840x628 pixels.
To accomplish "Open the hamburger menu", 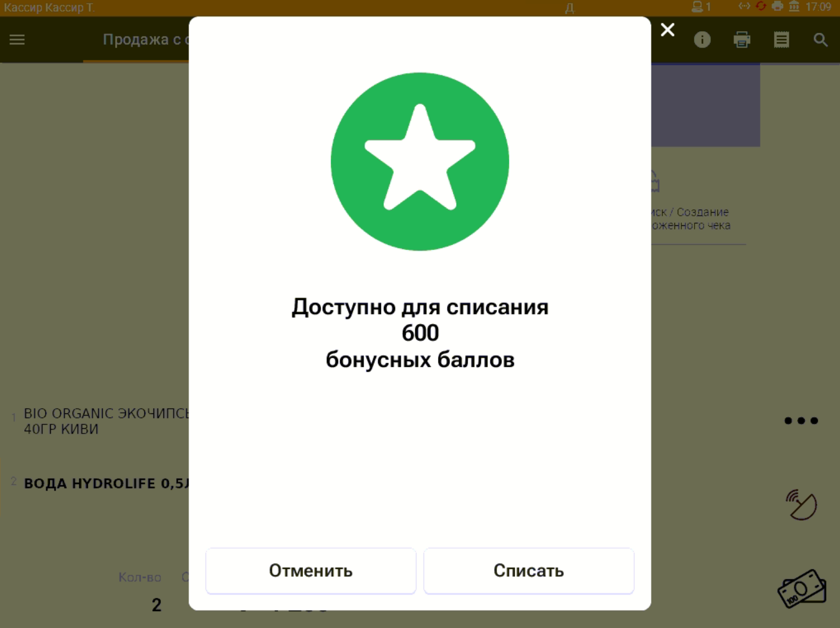I will click(17, 40).
